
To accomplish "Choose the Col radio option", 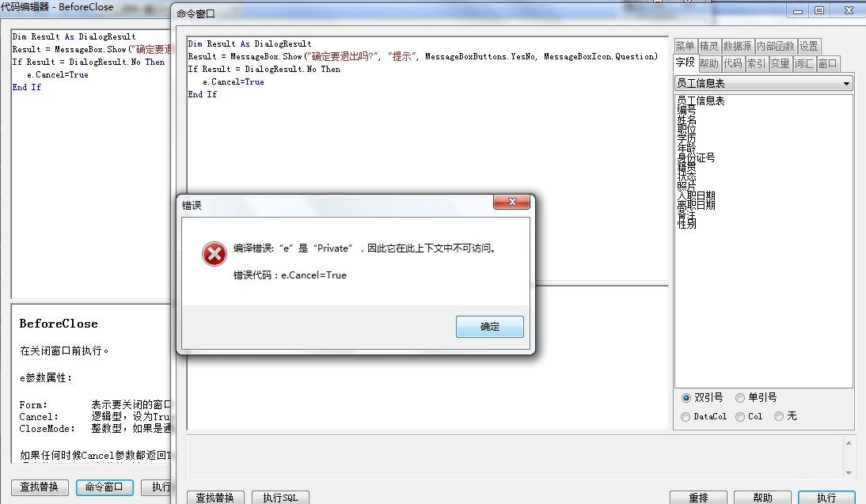I will pyautogui.click(x=750, y=416).
